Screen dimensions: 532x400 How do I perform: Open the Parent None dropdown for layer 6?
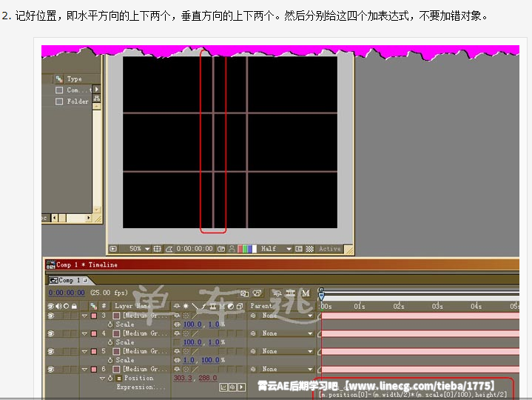tap(287, 369)
